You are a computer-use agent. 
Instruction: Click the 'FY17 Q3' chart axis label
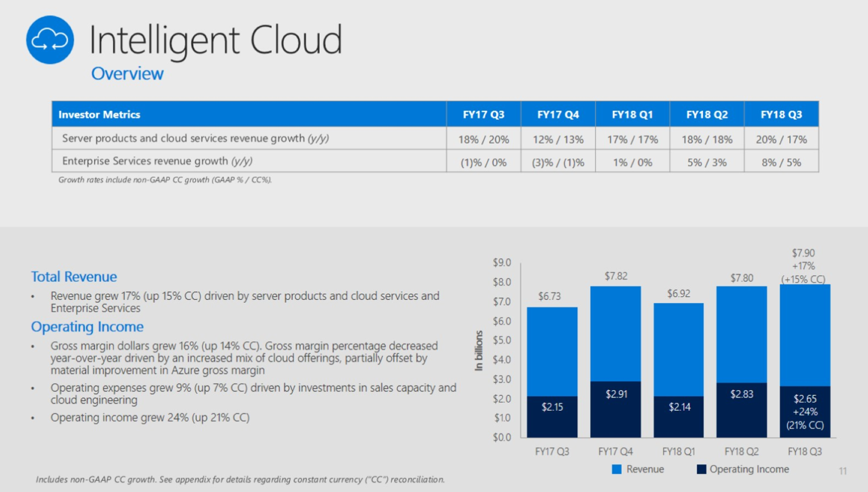(552, 451)
